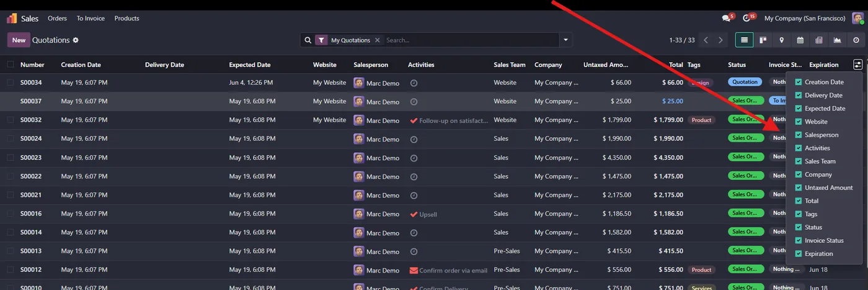This screenshot has width=868, height=290.
Task: Uncheck the Delivery Date column option
Action: point(799,95)
